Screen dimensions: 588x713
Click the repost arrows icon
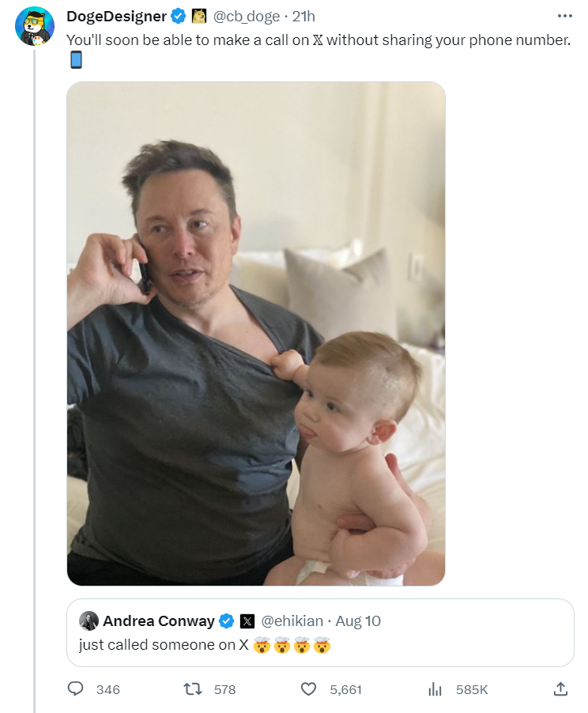193,689
